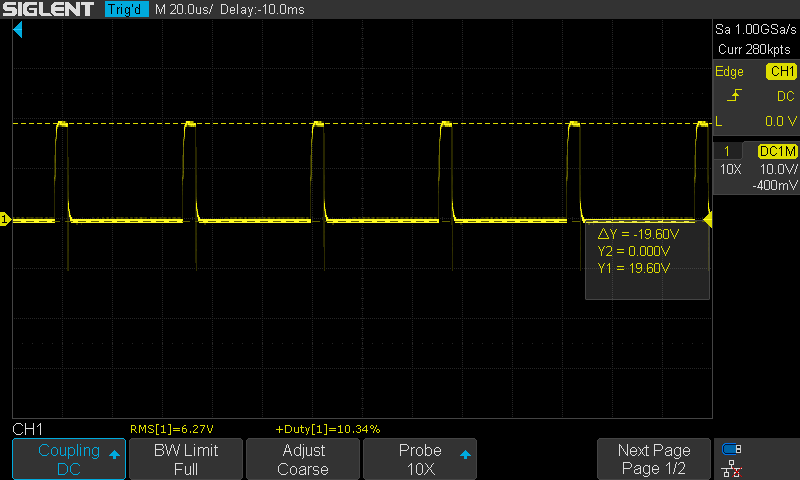This screenshot has height=480, width=800.
Task: Toggle the DC1M input impedance badge
Action: [x=778, y=151]
